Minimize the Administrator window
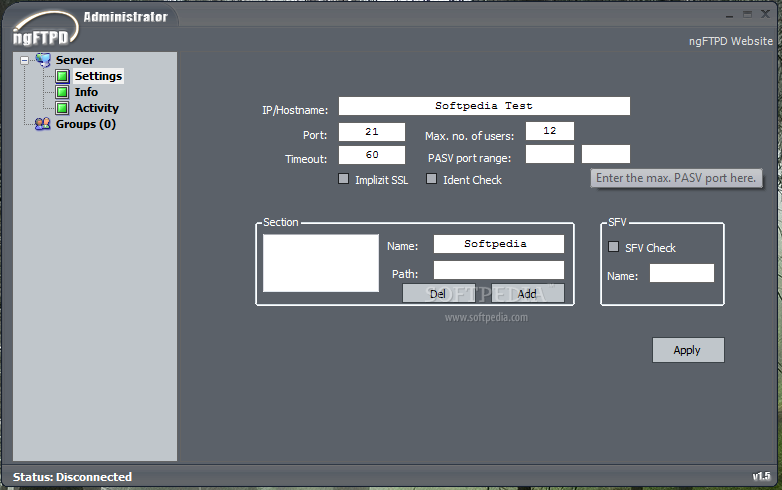 (730, 15)
